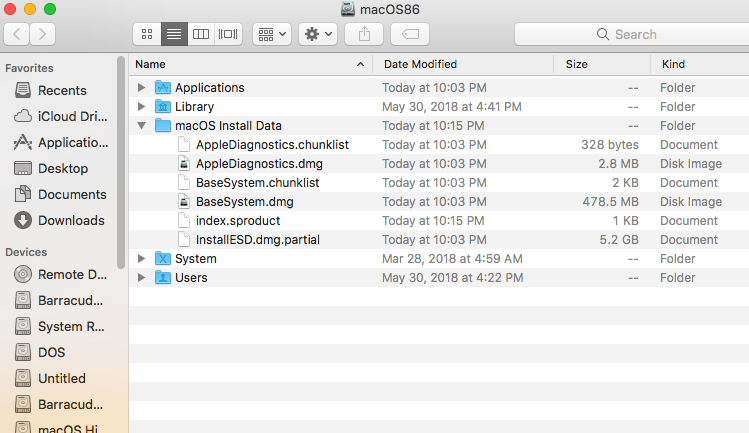Select the BaseSystem.chunklist document icon
Image resolution: width=749 pixels, height=433 pixels.
click(x=184, y=183)
